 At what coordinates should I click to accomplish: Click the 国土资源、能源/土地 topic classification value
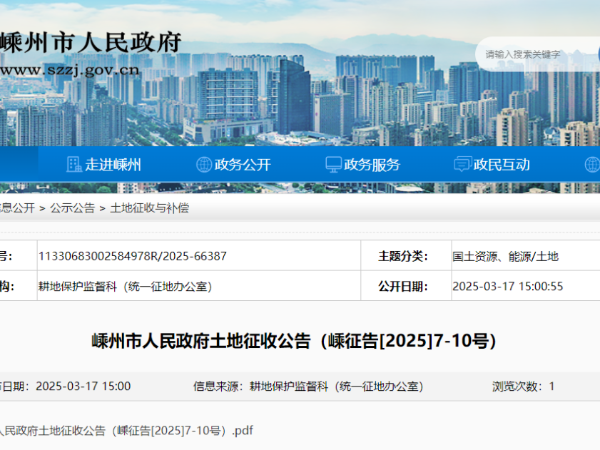(x=506, y=256)
